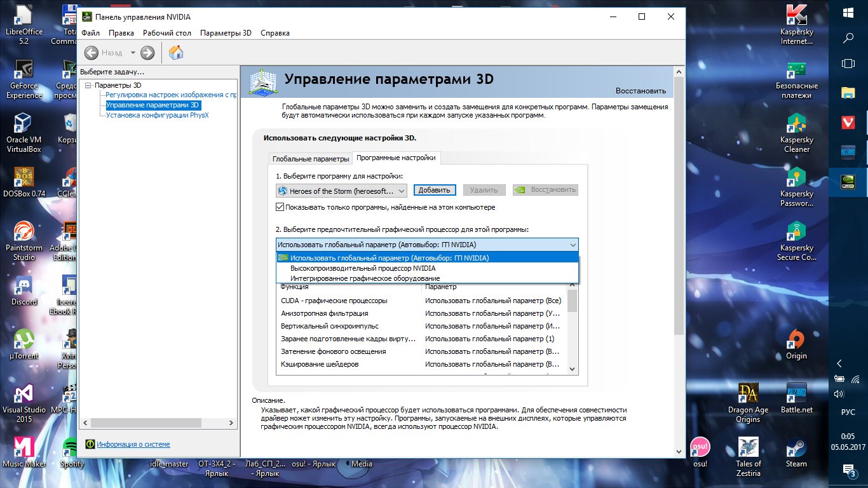The image size is (868, 488).
Task: Click Заранее подготовленные кадры setting row
Action: [422, 339]
